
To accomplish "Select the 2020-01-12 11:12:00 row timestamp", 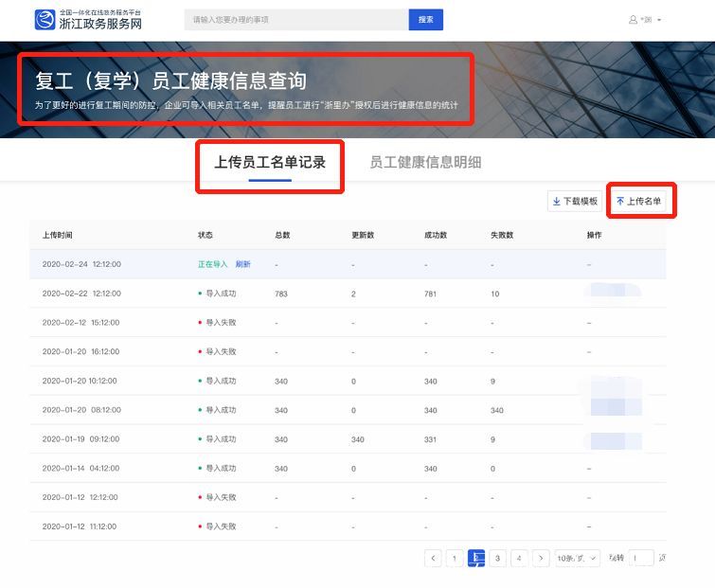I will click(x=80, y=526).
